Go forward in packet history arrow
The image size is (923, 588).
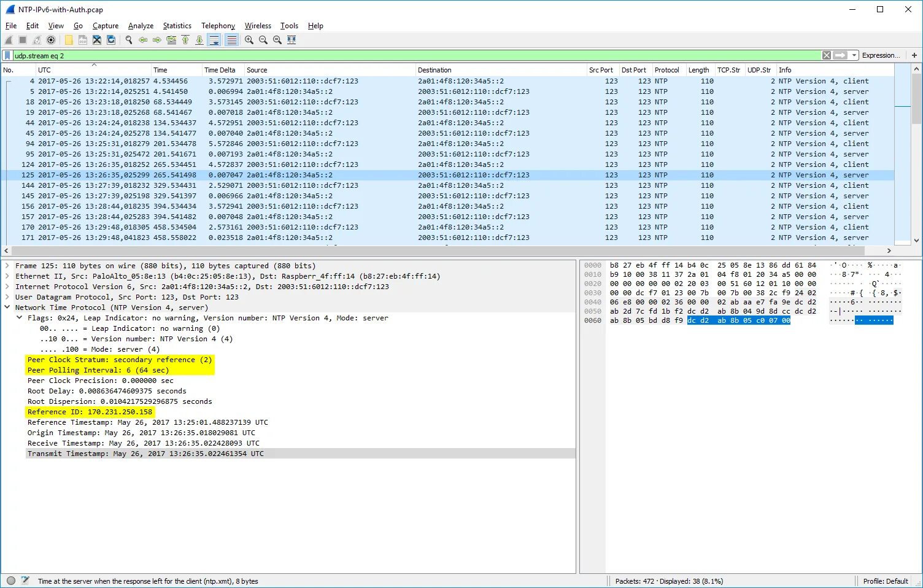[x=157, y=40]
